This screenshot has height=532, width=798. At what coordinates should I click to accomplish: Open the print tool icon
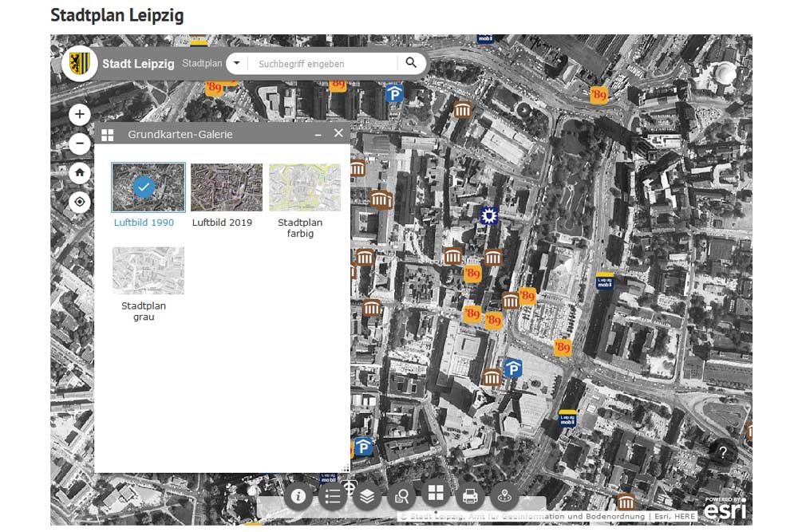point(470,495)
